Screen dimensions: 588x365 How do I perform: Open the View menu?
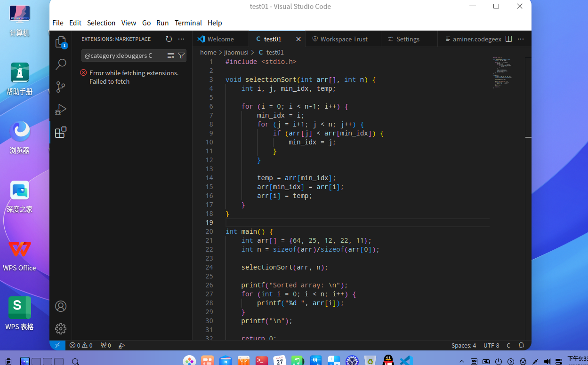pyautogui.click(x=129, y=23)
